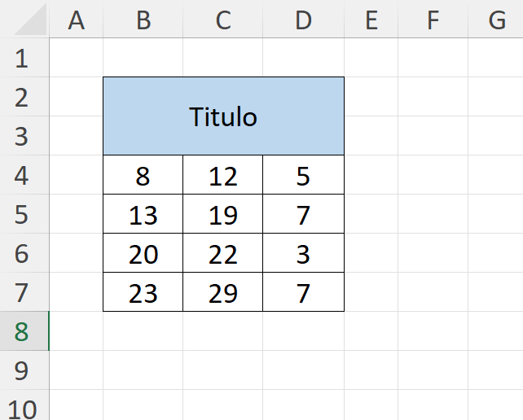Select the cell with value 22
523x420 pixels.
[223, 254]
